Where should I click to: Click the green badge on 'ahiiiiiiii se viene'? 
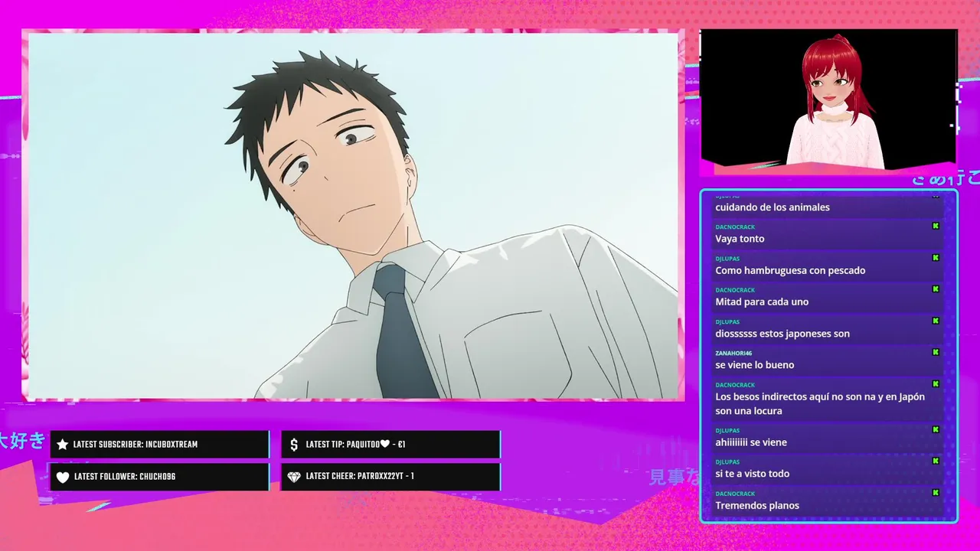(x=936, y=430)
